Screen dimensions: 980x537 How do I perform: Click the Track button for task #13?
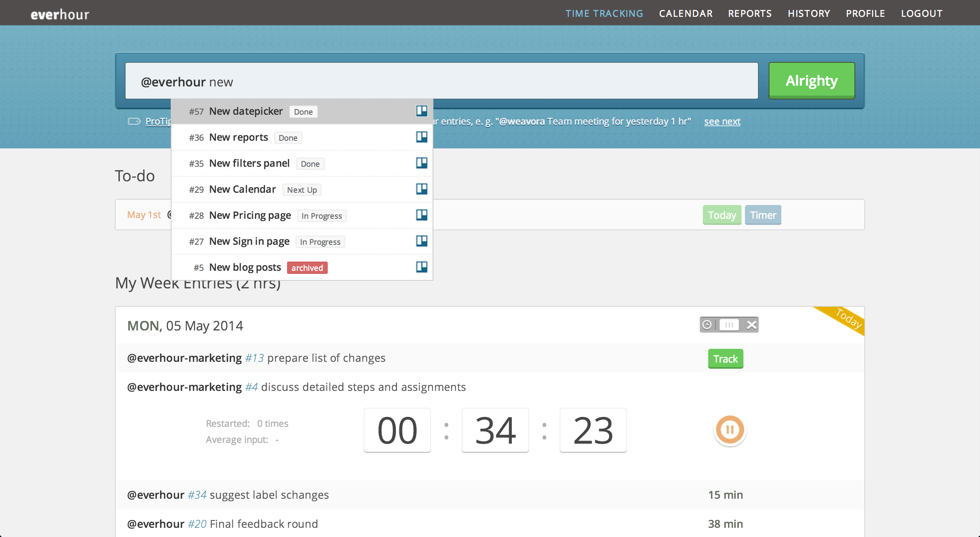725,359
